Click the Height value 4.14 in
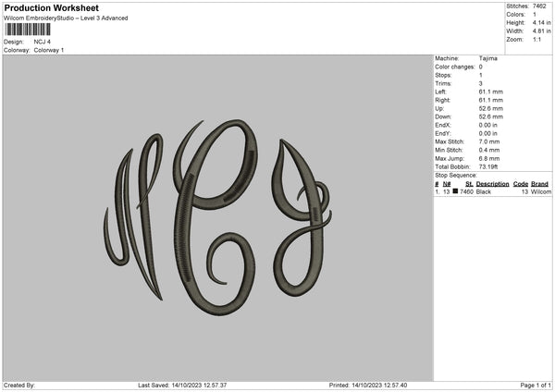This screenshot has width=555, height=392. 541,22
